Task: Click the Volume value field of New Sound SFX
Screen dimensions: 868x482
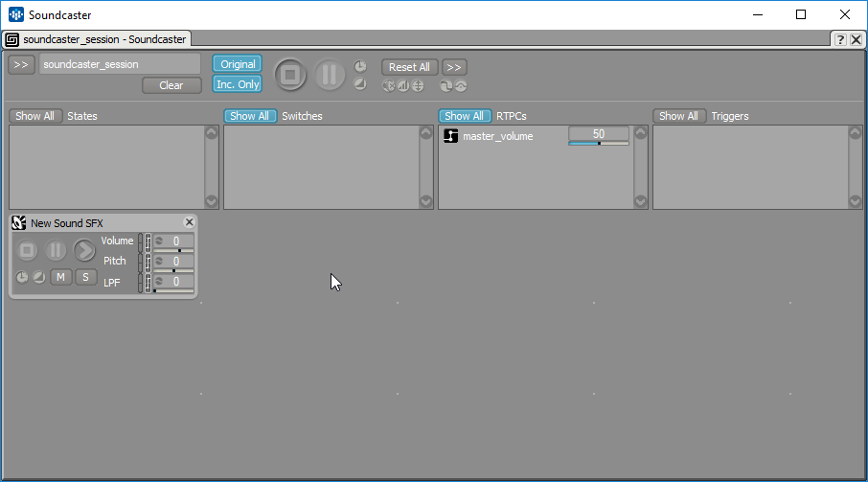Action: pyautogui.click(x=173, y=241)
